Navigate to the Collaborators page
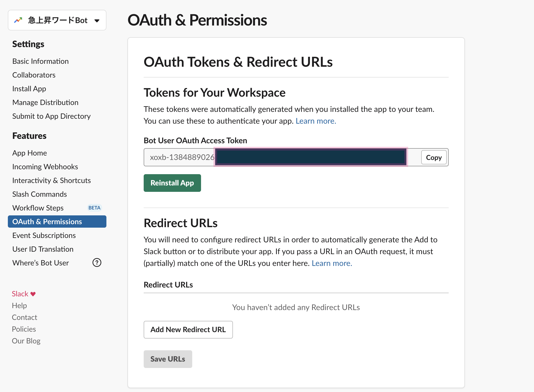 tap(34, 75)
